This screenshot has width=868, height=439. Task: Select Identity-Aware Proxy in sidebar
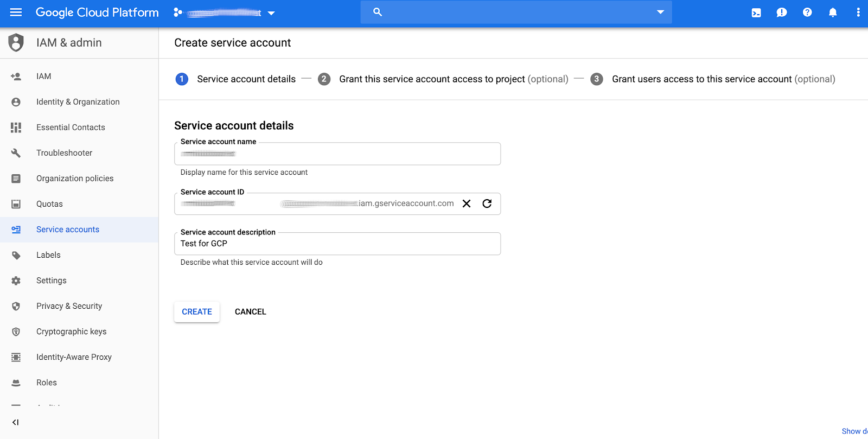pyautogui.click(x=74, y=357)
